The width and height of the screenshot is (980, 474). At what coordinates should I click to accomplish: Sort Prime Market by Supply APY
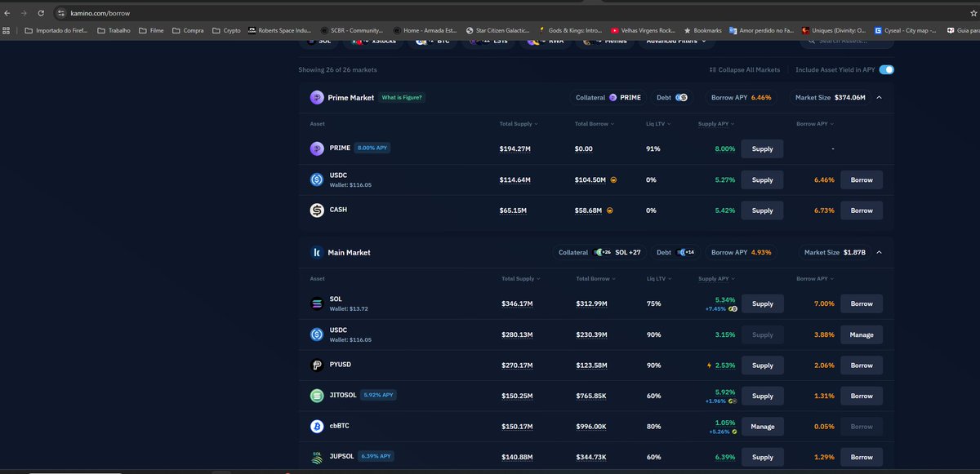click(x=716, y=124)
